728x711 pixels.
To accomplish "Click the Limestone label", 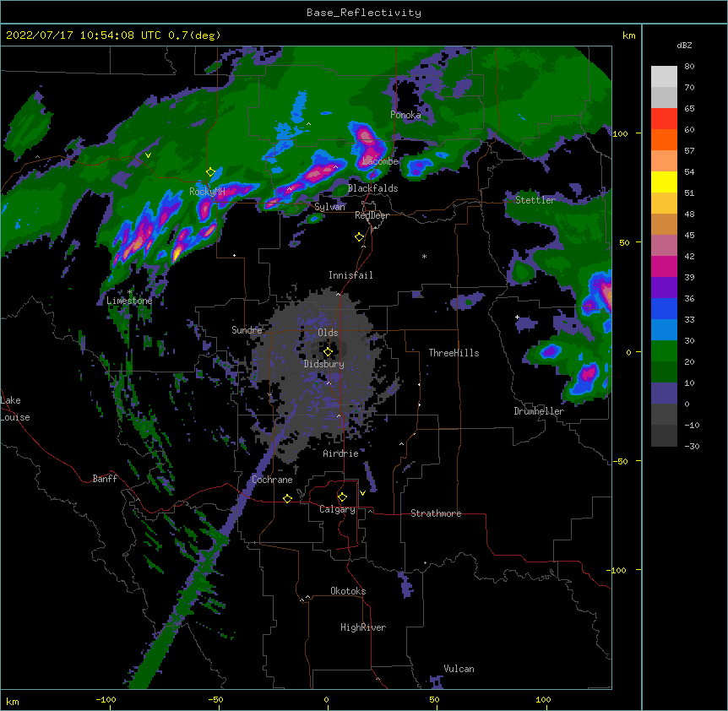I will click(129, 301).
